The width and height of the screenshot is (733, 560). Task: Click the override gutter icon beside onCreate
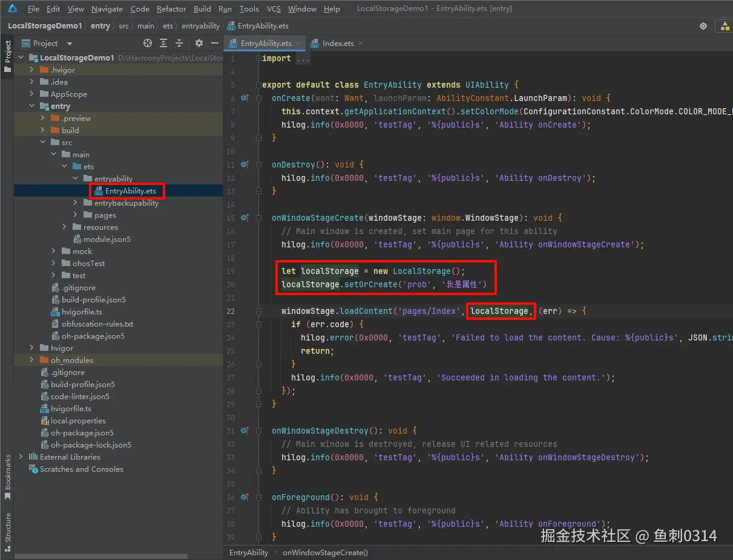click(245, 98)
